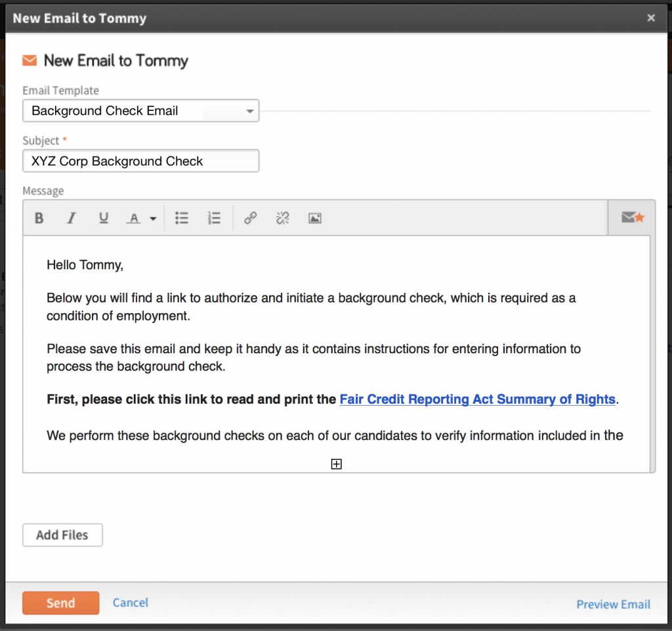Click the expand icon below the message body
Viewport: 672px width, 631px height.
coord(336,464)
